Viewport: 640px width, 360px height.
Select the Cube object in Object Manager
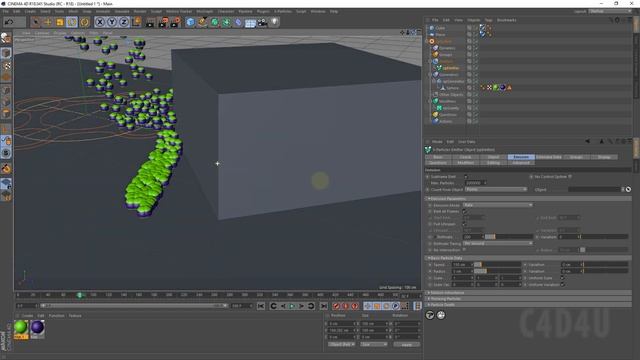[x=440, y=28]
